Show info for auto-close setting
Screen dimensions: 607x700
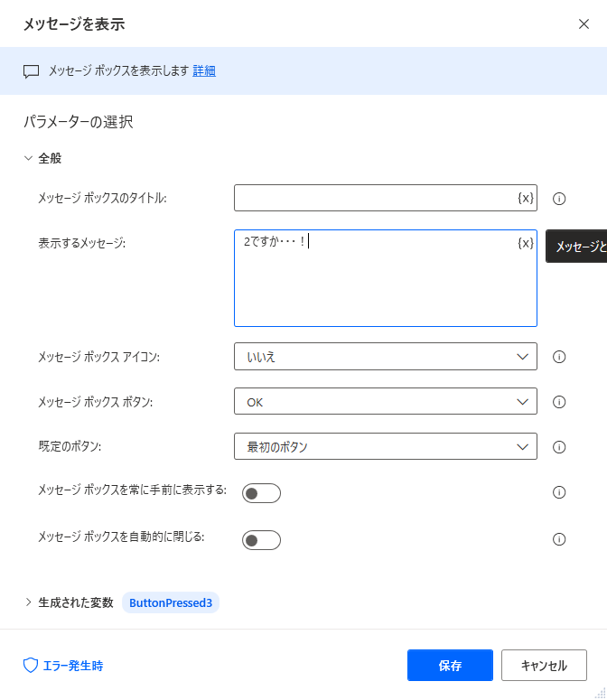[559, 539]
